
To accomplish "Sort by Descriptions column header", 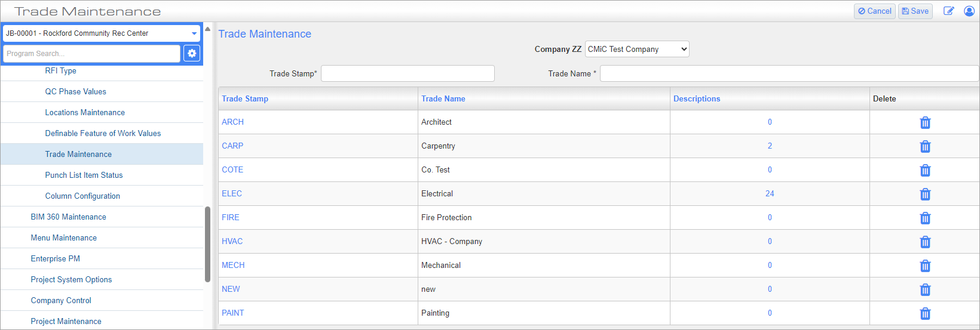I will (x=697, y=98).
